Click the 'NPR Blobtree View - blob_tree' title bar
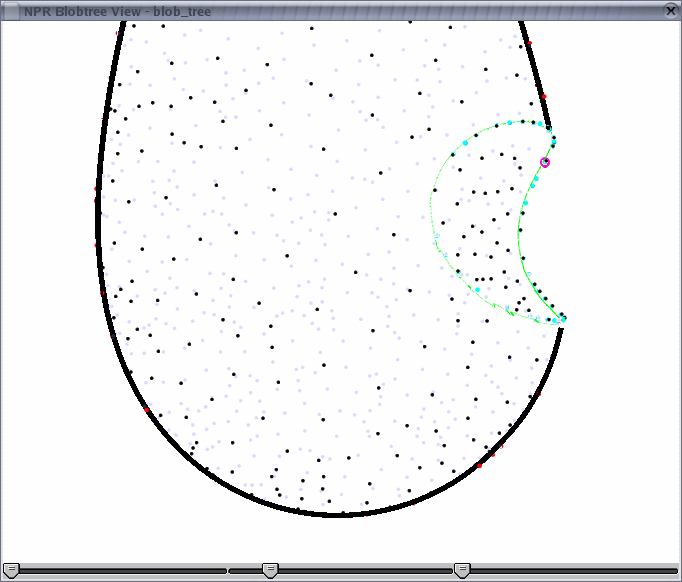This screenshot has height=582, width=682. coord(300,10)
